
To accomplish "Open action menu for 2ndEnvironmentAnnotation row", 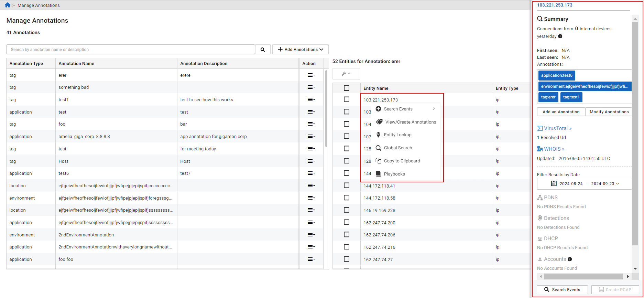I will (311, 235).
